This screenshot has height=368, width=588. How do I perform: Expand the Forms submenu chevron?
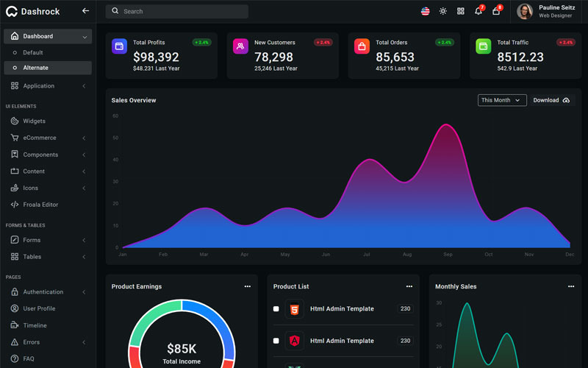(84, 240)
